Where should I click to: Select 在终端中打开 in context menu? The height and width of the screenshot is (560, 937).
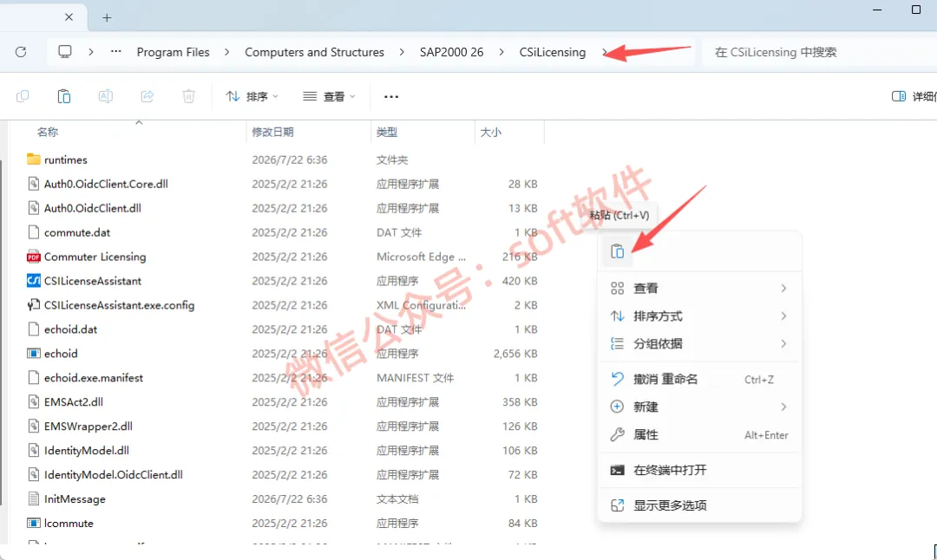point(699,470)
